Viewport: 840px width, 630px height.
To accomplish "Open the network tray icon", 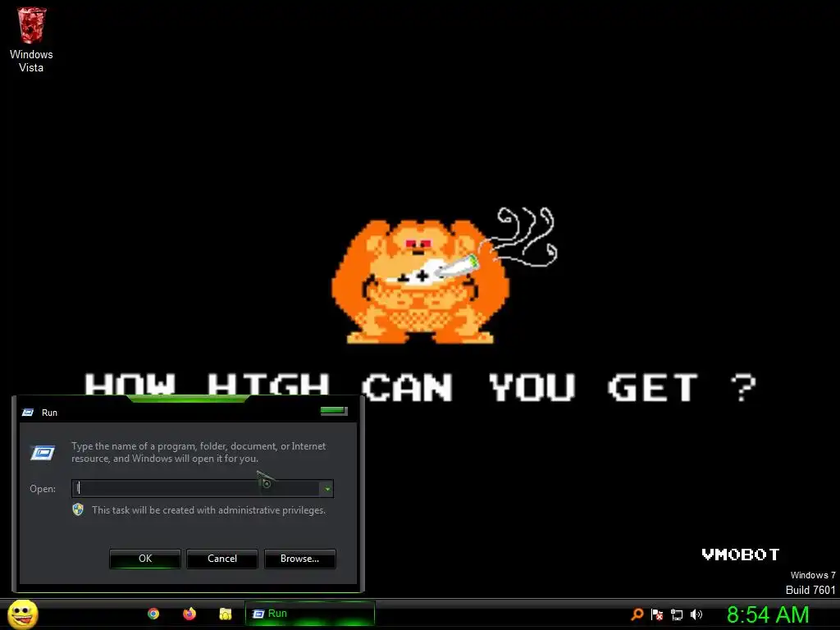I will (x=677, y=614).
